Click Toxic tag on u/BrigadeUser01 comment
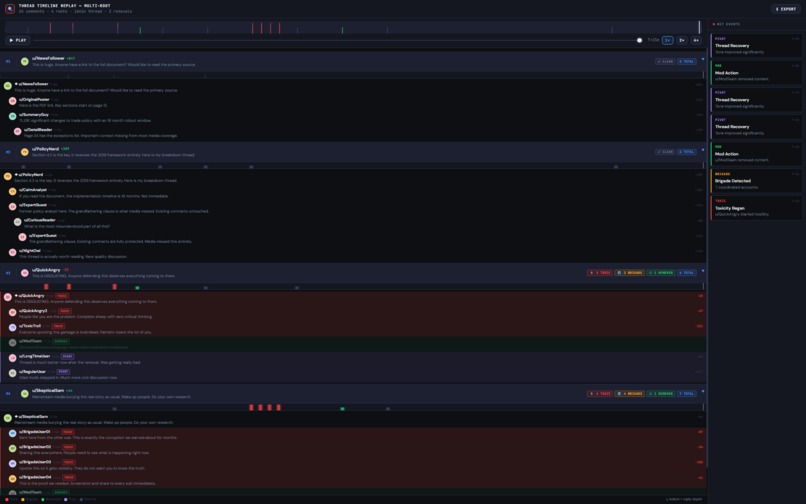806x504 pixels. click(67, 432)
